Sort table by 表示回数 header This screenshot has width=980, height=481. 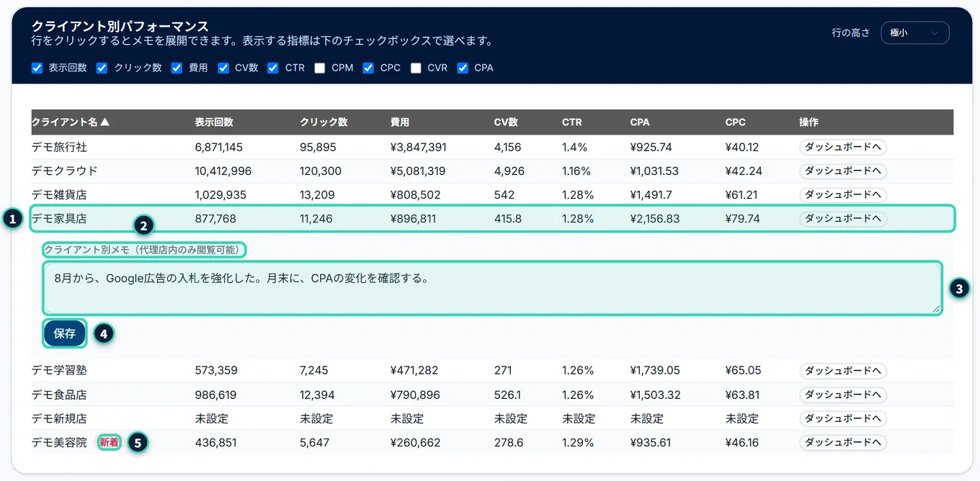pos(214,122)
